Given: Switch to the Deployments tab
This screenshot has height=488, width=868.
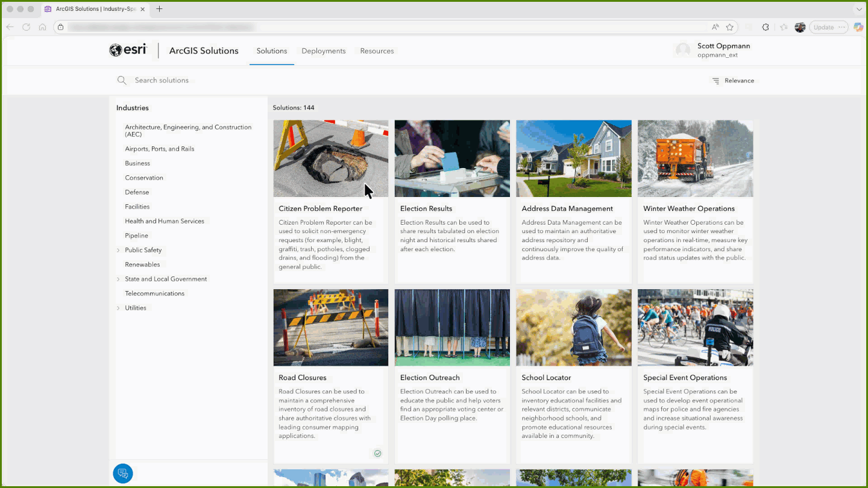Looking at the screenshot, I should pos(324,51).
